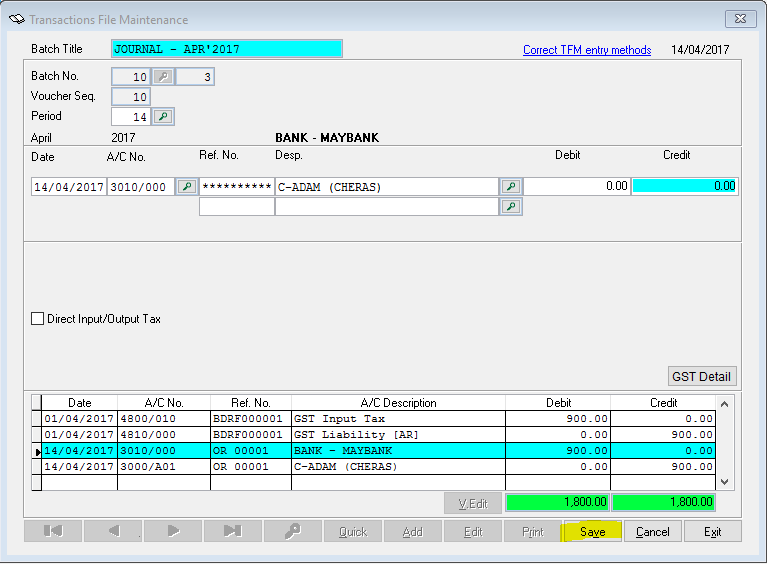Click the highlighted Credit amount field

[x=685, y=186]
